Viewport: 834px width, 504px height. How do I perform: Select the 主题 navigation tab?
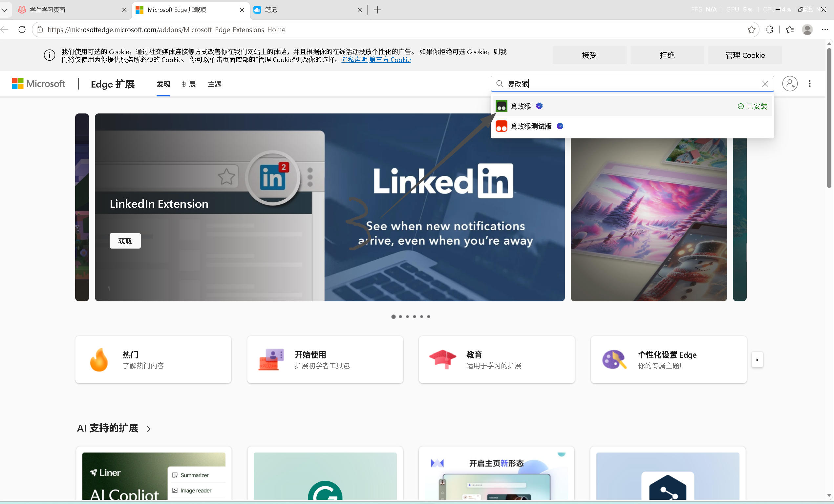[215, 84]
